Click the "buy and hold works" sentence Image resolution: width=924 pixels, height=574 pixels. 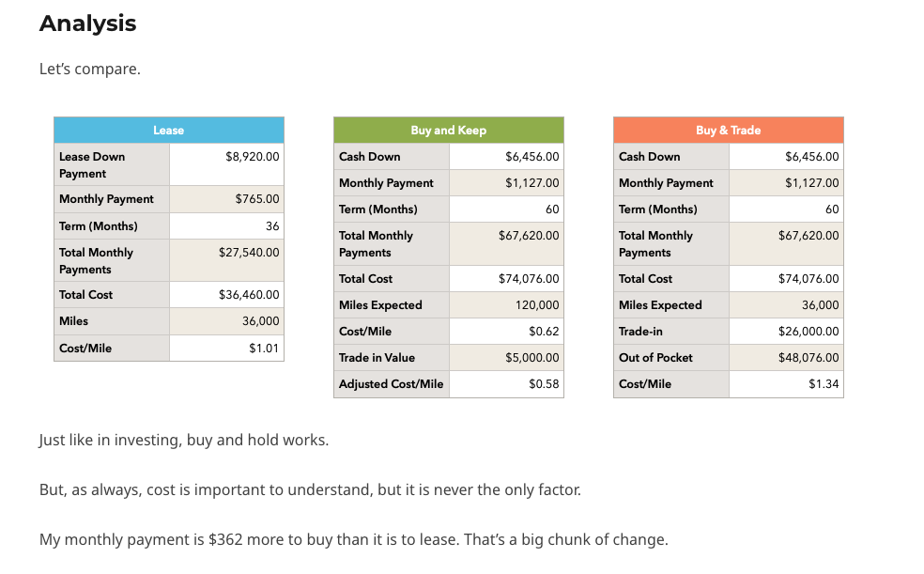(x=184, y=440)
